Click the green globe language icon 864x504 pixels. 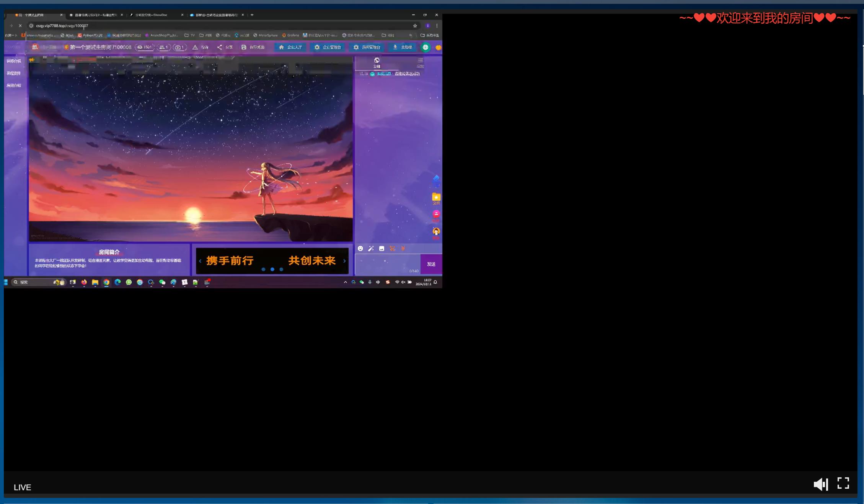(425, 47)
